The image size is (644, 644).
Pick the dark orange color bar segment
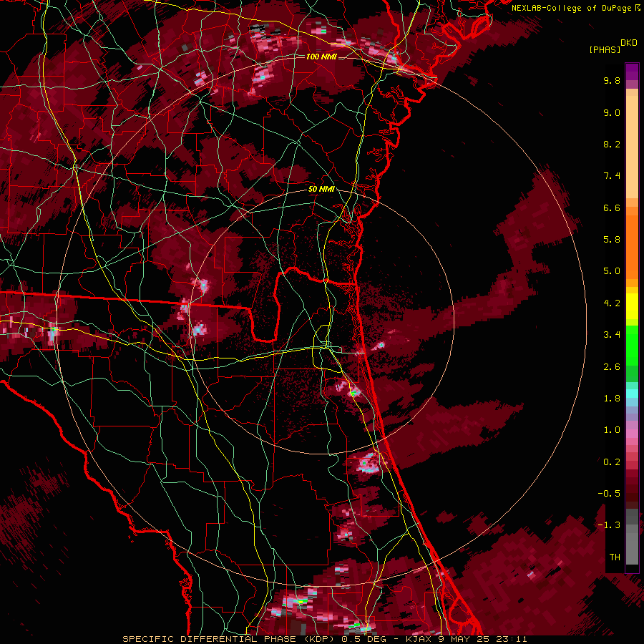tap(632, 247)
